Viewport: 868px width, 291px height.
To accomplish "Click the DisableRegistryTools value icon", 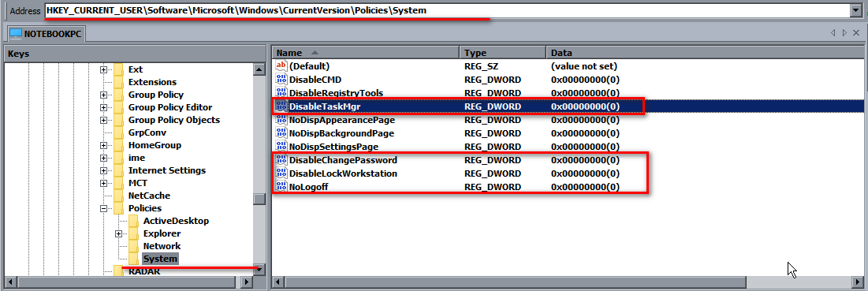I will [x=281, y=92].
